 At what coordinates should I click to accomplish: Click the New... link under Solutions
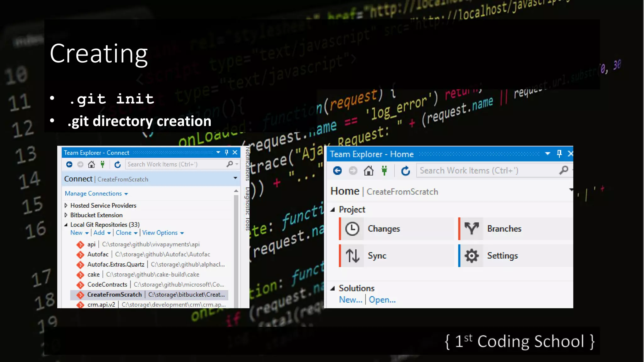tap(350, 300)
